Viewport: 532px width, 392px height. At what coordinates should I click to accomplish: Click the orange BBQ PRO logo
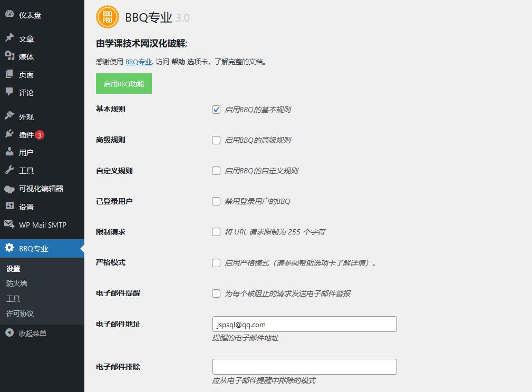click(108, 17)
